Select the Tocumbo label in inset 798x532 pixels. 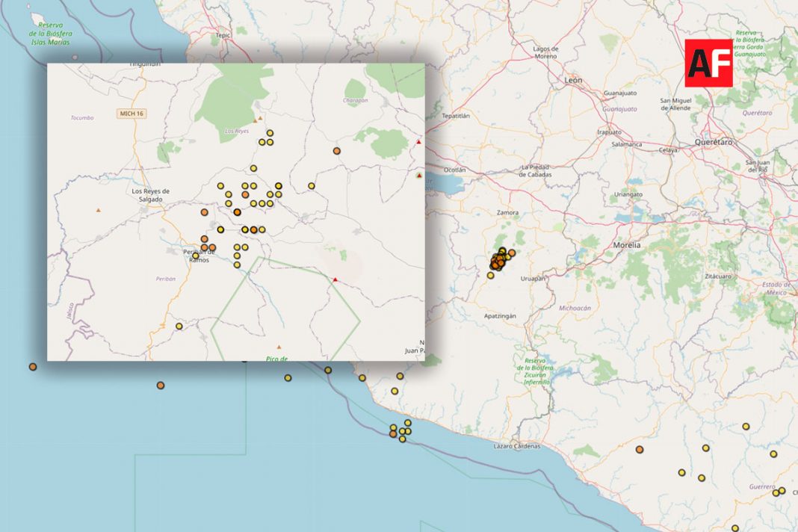82,117
